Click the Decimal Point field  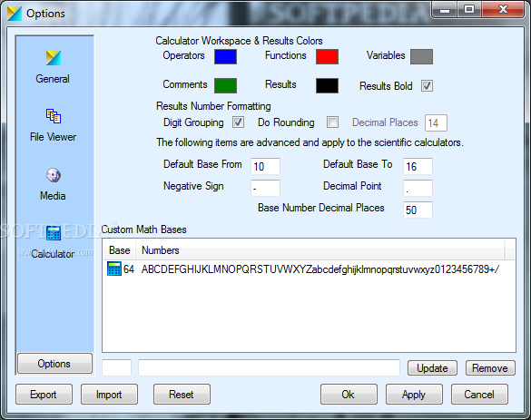[418, 188]
